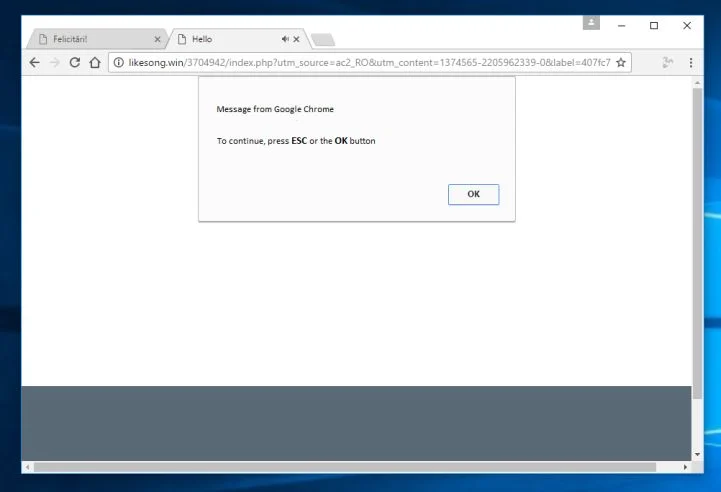The image size is (721, 492).
Task: Bookmark this page with the star icon
Action: pos(621,63)
